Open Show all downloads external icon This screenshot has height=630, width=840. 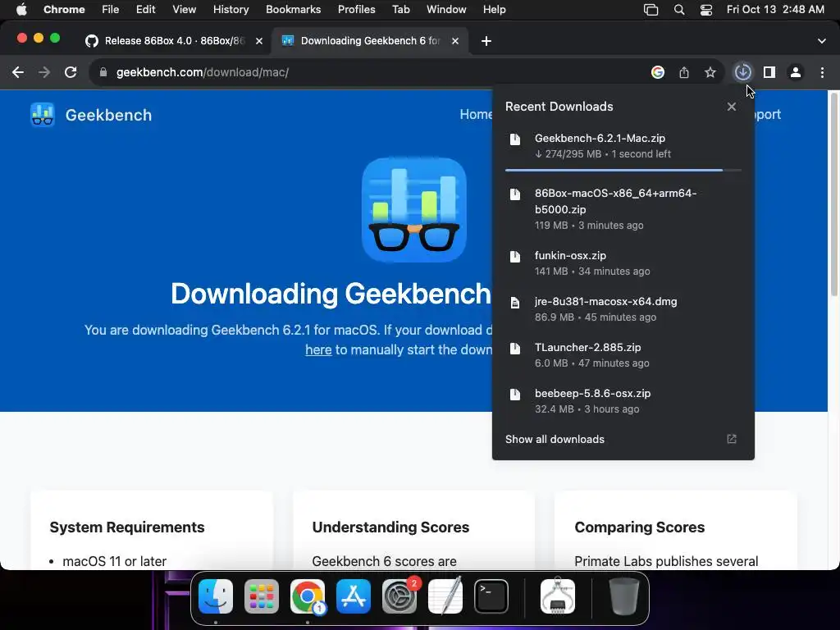click(731, 440)
